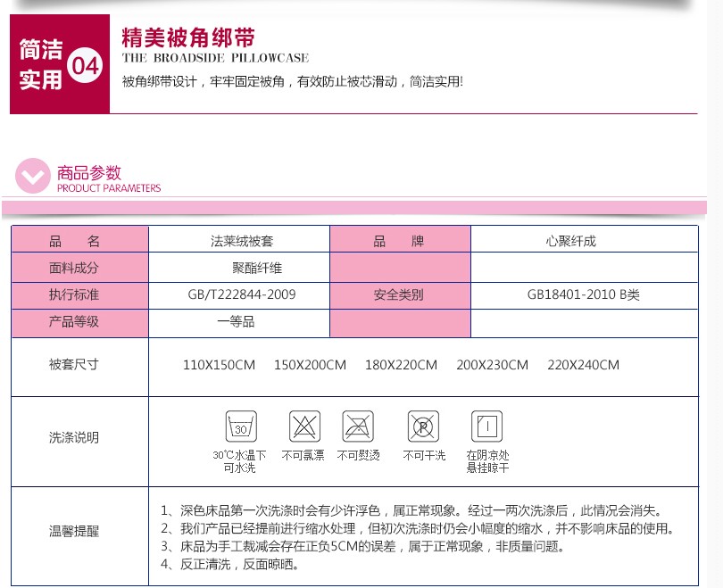Click the 30°C water wash symbol
The image size is (723, 588).
pos(241,427)
